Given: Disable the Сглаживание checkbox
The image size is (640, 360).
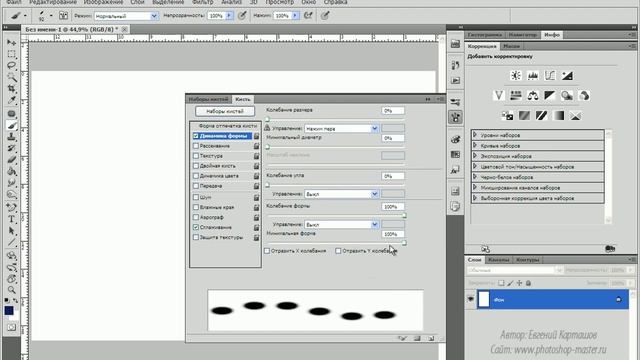Looking at the screenshot, I should tap(196, 227).
